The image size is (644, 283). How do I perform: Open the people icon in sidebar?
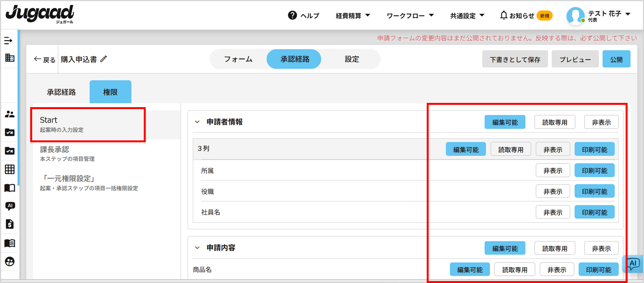(10, 114)
